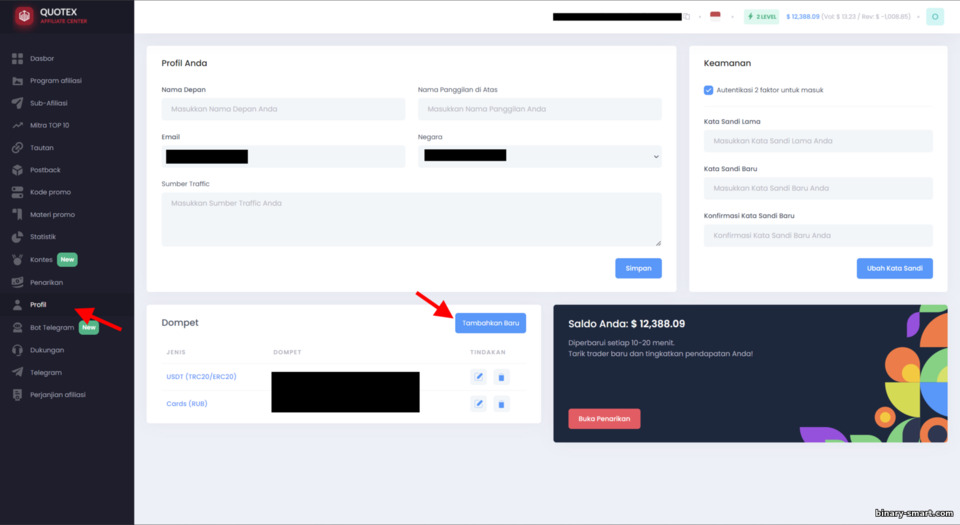Focus the Sumber Traffic text area
960x525 pixels.
click(x=411, y=219)
